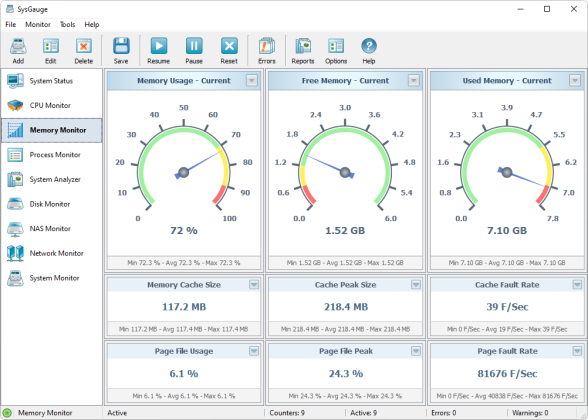The height and width of the screenshot is (420, 588).
Task: Click the Add counter toolbar icon
Action: click(18, 46)
